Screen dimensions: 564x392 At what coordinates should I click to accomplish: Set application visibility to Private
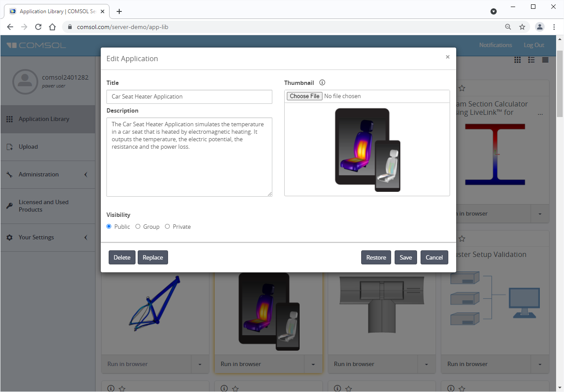[x=167, y=226]
